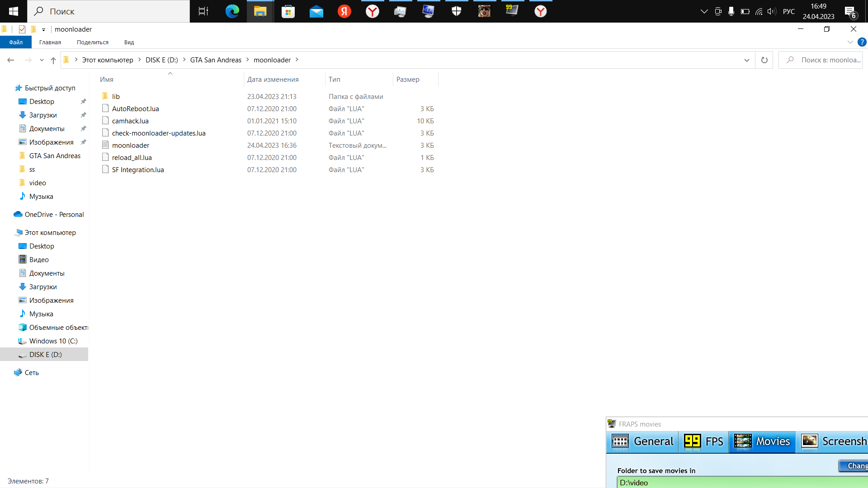Open recent locations dropdown arrow
The width and height of the screenshot is (868, 488).
point(42,60)
